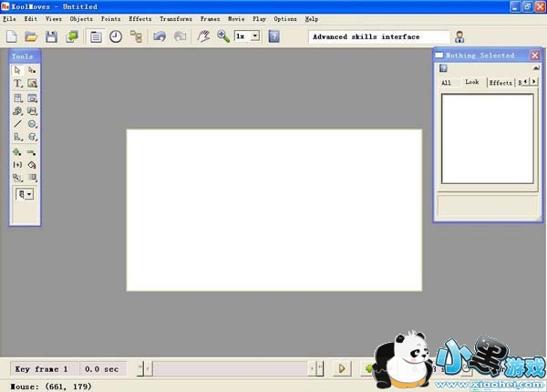
Task: Open the Transforms menu
Action: [176, 18]
